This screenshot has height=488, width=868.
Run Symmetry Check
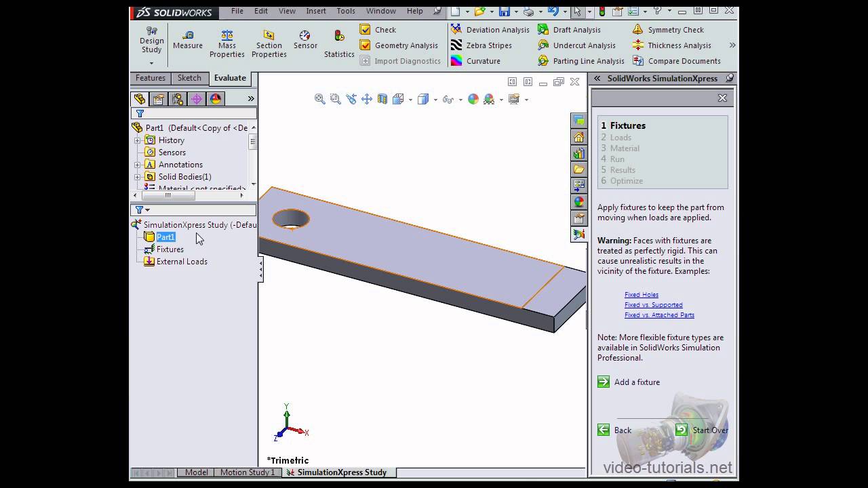(x=668, y=30)
